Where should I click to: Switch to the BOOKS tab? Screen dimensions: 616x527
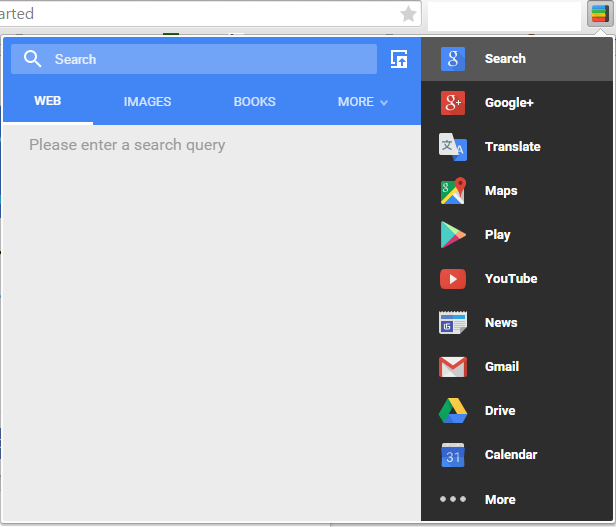pyautogui.click(x=255, y=102)
